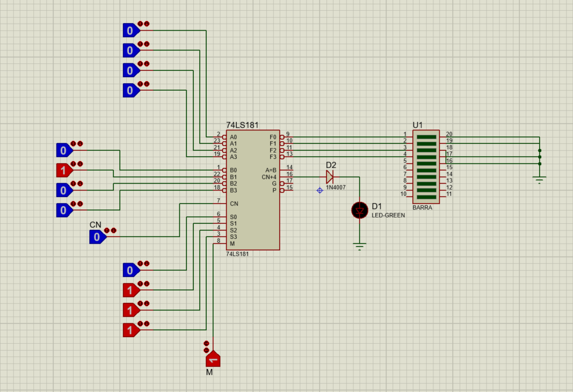Select the D2 1N4007 diode
The width and height of the screenshot is (573, 392).
point(331,176)
